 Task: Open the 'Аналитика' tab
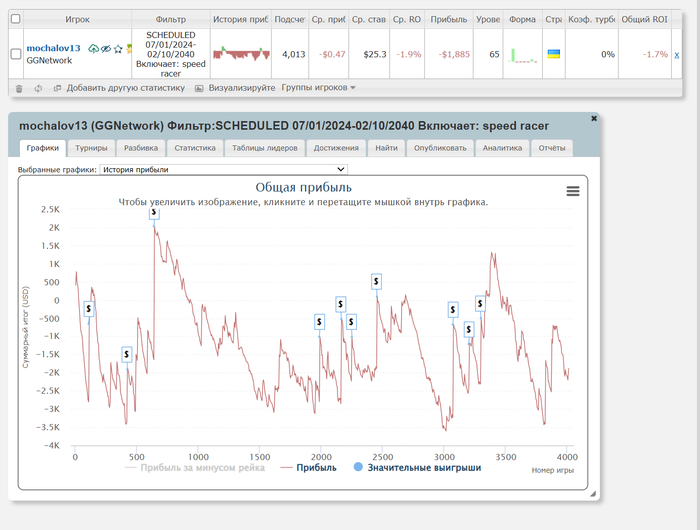(x=502, y=148)
